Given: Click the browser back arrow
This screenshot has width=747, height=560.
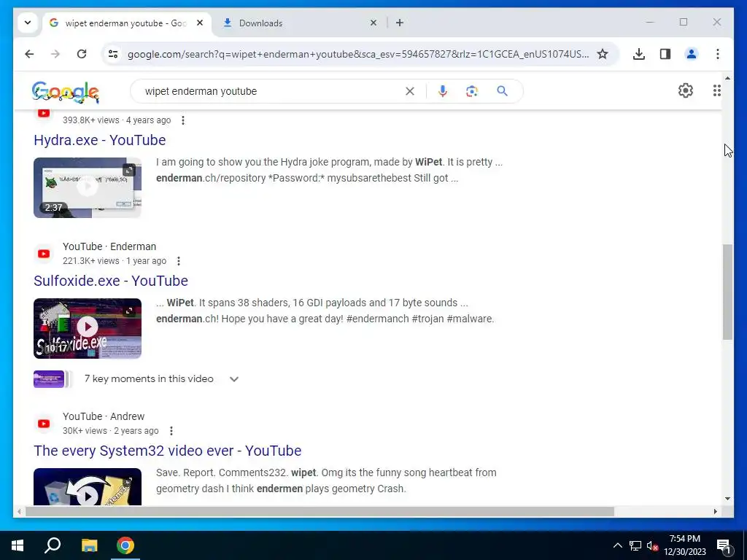Looking at the screenshot, I should tap(29, 54).
